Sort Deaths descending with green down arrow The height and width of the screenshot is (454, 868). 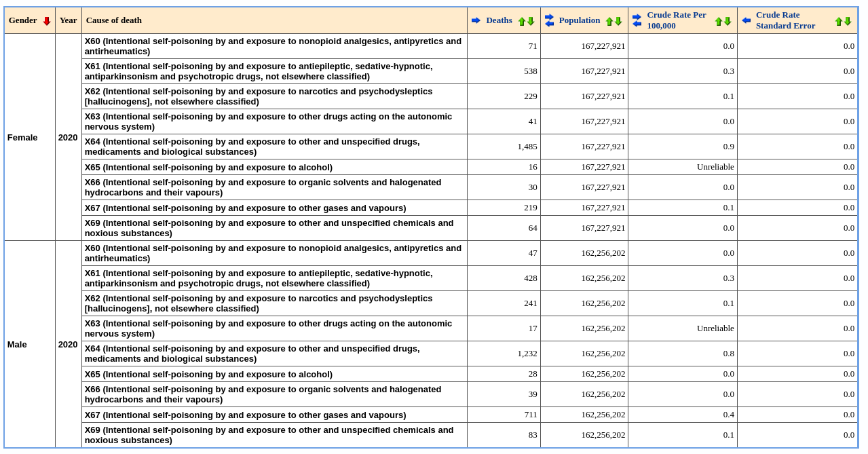(531, 21)
